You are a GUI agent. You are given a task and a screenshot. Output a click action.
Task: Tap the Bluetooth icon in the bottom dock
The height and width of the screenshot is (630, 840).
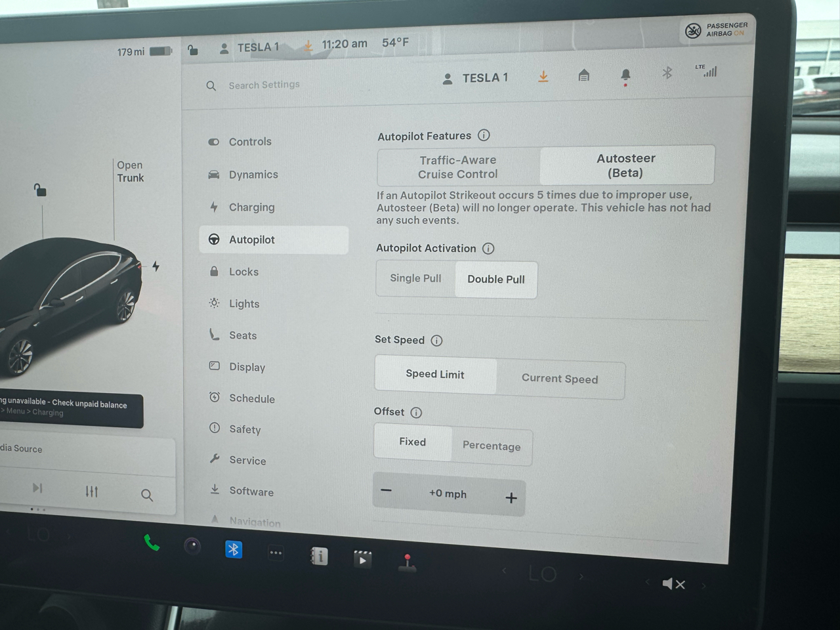234,549
